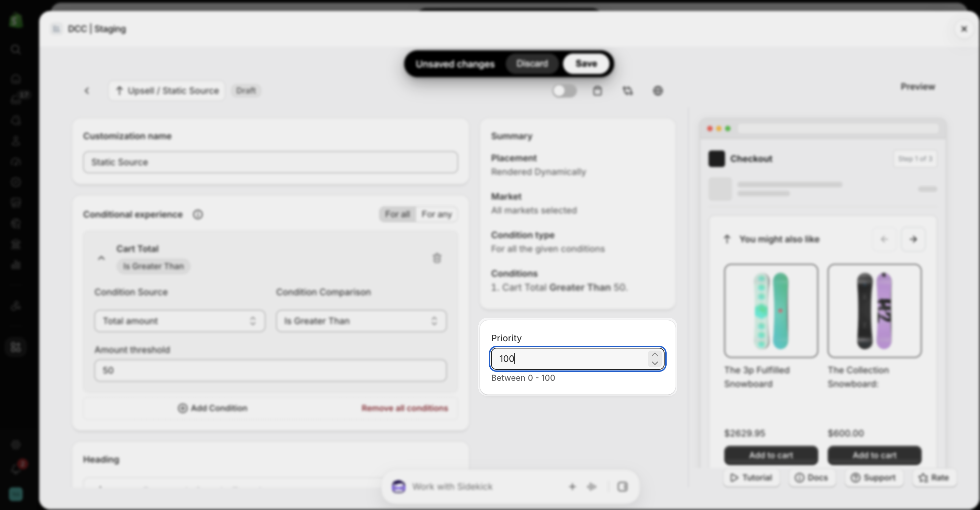Decrease Priority with the down stepper arrow
The image size is (980, 510).
pyautogui.click(x=655, y=363)
